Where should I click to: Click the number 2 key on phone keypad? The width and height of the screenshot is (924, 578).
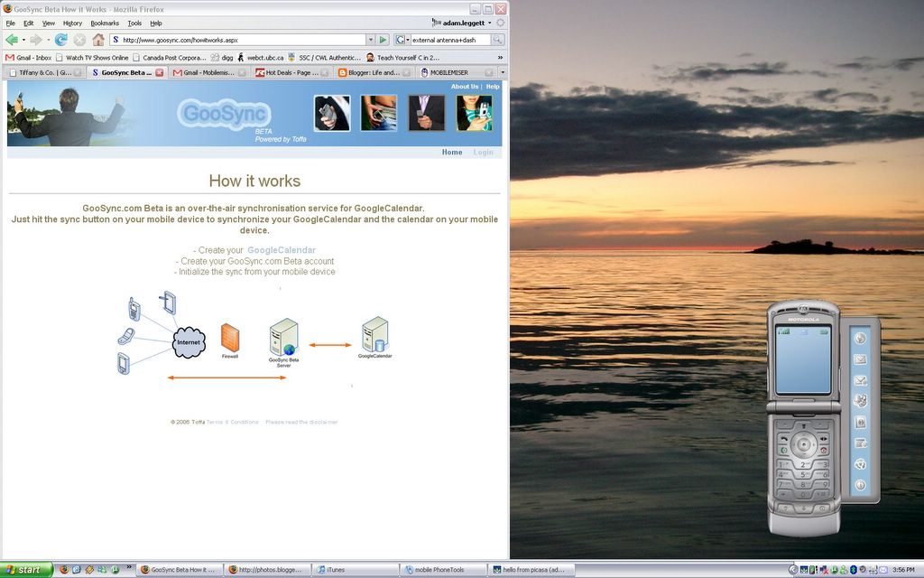tap(804, 465)
